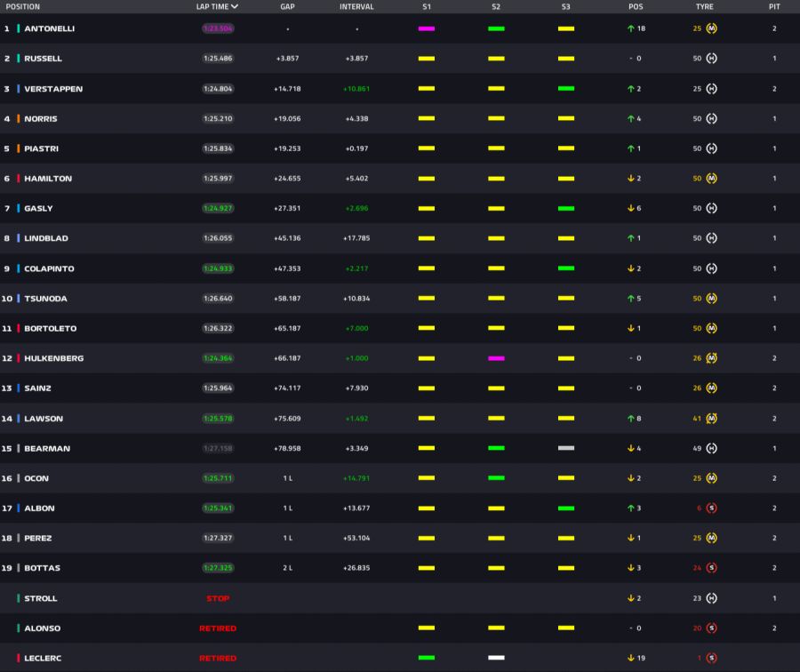Click the POSITION column header
The image size is (800, 672).
(x=22, y=6)
